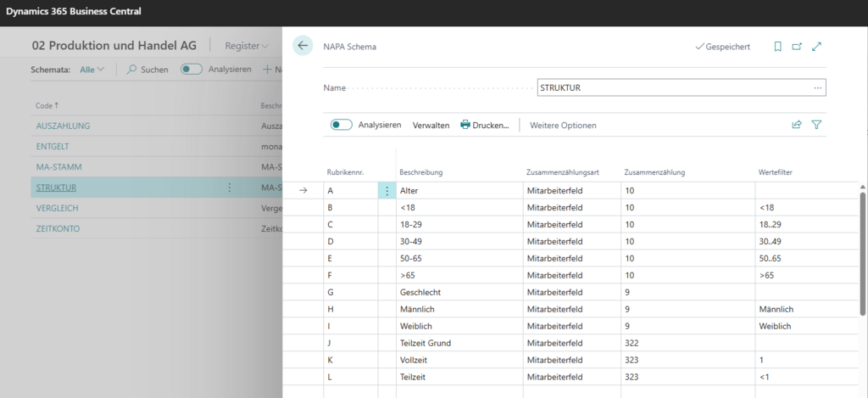Click the Name input field STRUKTUR

point(682,87)
